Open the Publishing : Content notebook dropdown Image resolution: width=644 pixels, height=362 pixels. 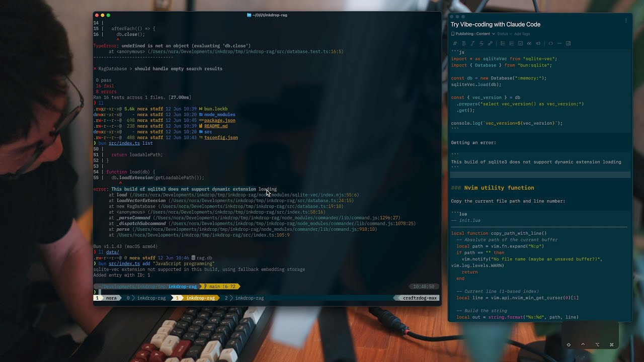[x=476, y=34]
